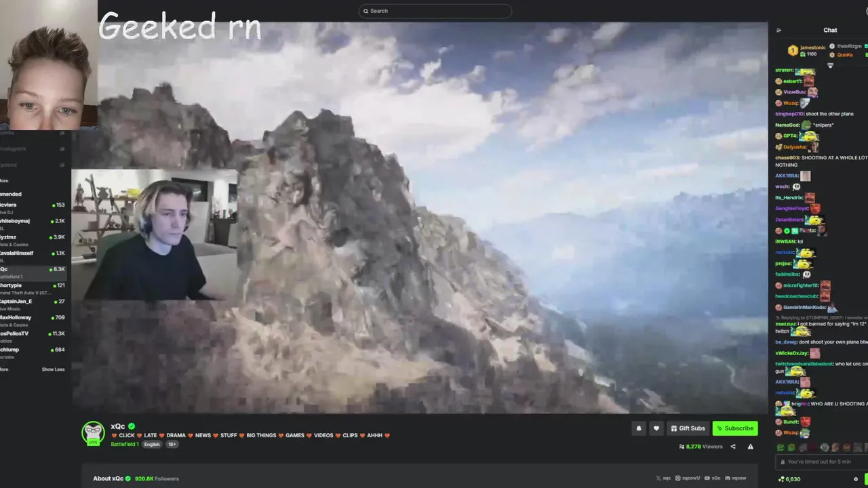Click zeezzuu username in chat
This screenshot has width=868, height=488.
786,325
